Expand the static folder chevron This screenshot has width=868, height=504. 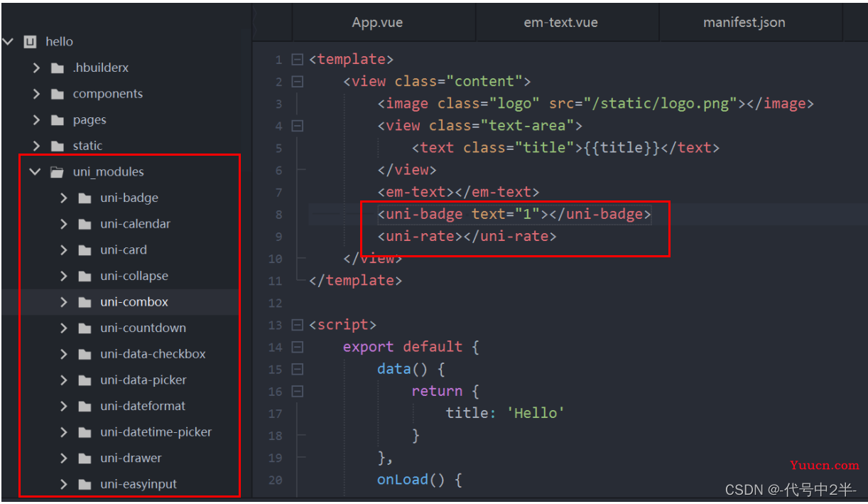(x=36, y=146)
